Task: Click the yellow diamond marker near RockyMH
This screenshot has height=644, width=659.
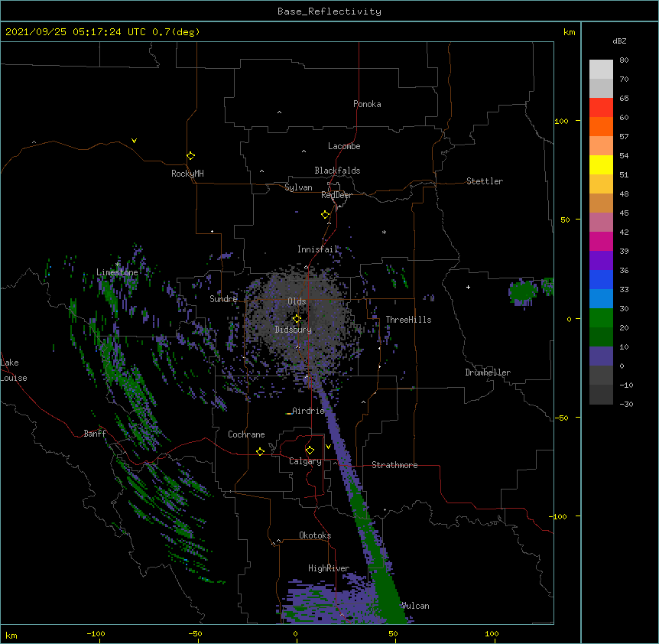Action: pos(190,156)
